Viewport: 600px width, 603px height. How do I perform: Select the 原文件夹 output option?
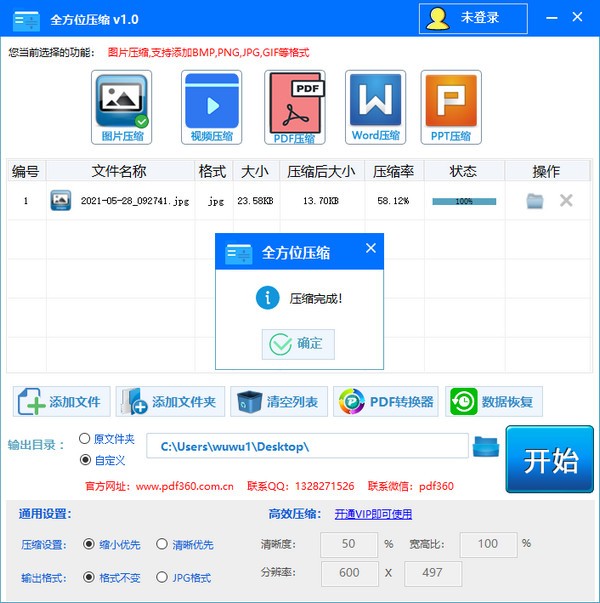[85, 439]
